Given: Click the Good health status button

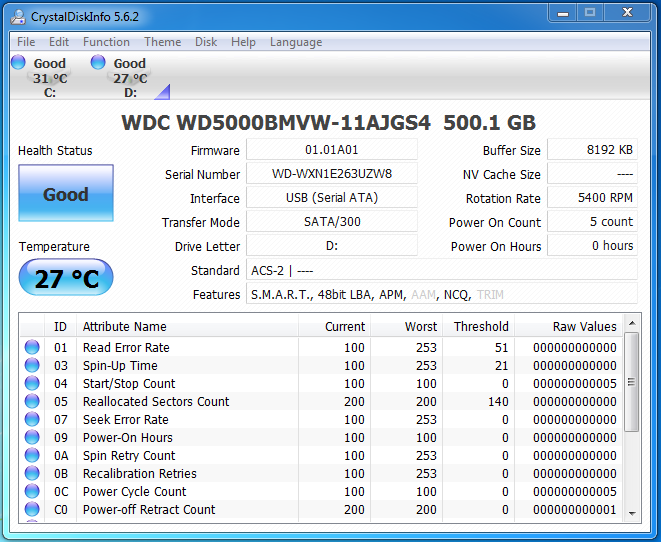Looking at the screenshot, I should (66, 194).
